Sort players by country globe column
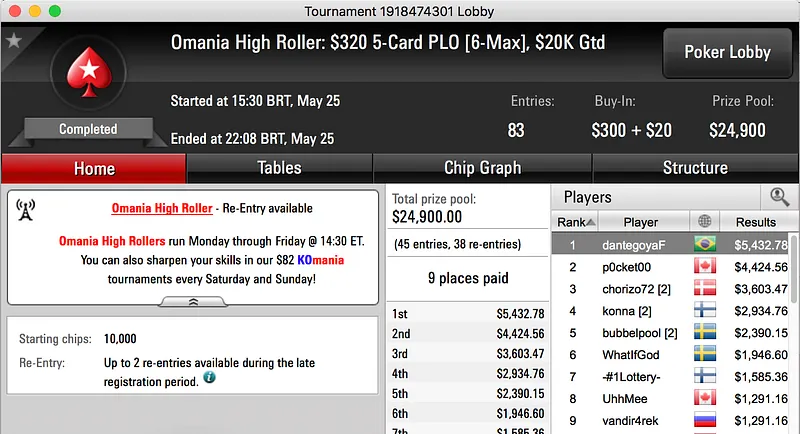Image resolution: width=800 pixels, height=434 pixels. click(706, 222)
